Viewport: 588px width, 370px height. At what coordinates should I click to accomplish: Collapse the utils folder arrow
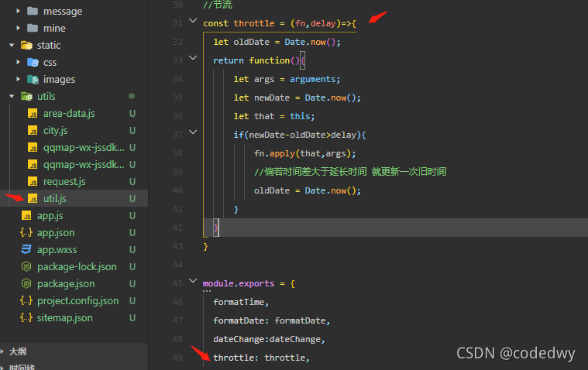(12, 96)
